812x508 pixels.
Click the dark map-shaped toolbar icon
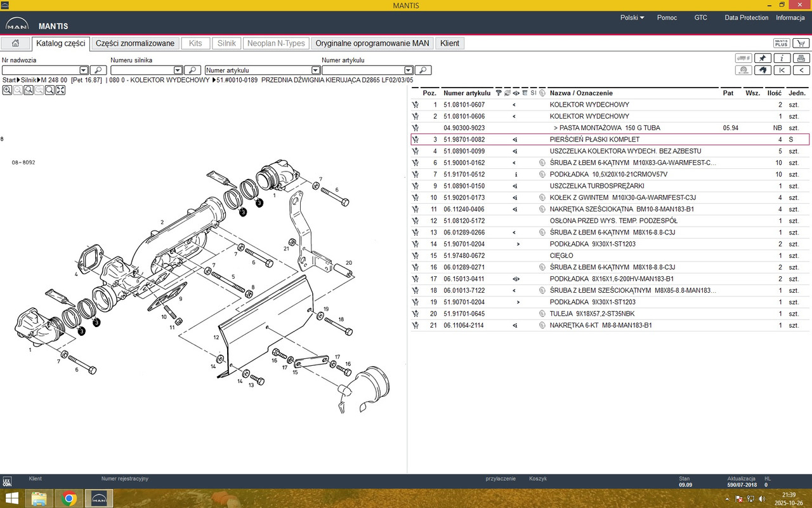763,70
